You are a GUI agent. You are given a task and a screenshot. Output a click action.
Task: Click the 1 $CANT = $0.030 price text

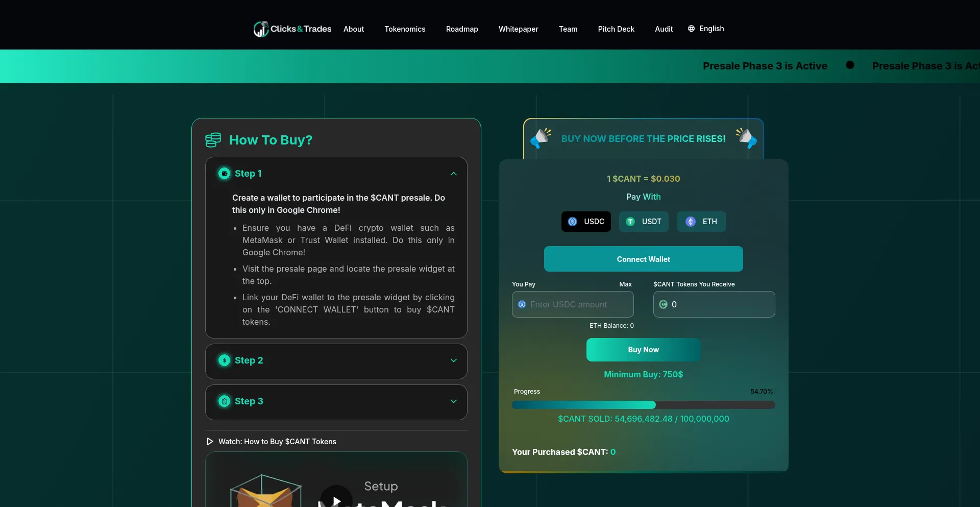point(643,179)
